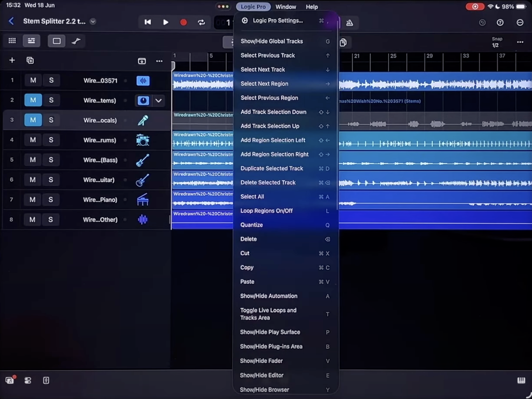Expand the track 2 stems folder chevron

click(158, 100)
